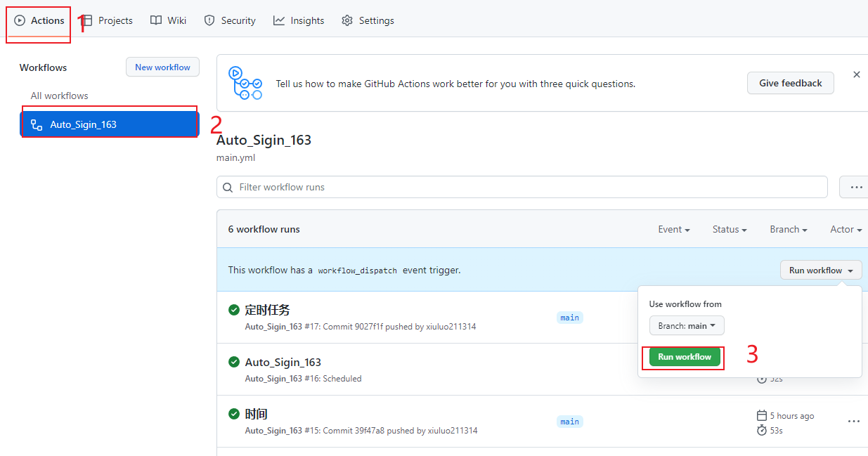Click the Settings gear icon

[347, 20]
